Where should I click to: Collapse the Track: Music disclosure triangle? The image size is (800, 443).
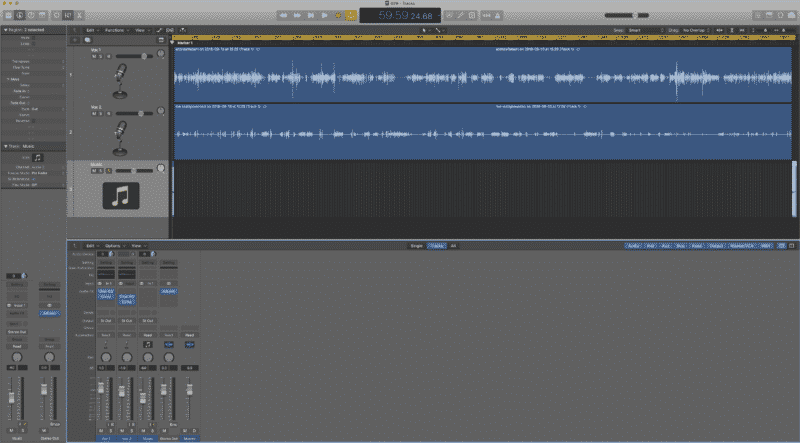coord(6,146)
